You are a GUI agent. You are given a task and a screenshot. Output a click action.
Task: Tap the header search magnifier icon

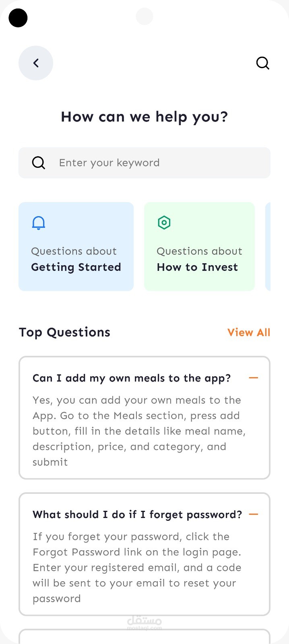pyautogui.click(x=262, y=63)
